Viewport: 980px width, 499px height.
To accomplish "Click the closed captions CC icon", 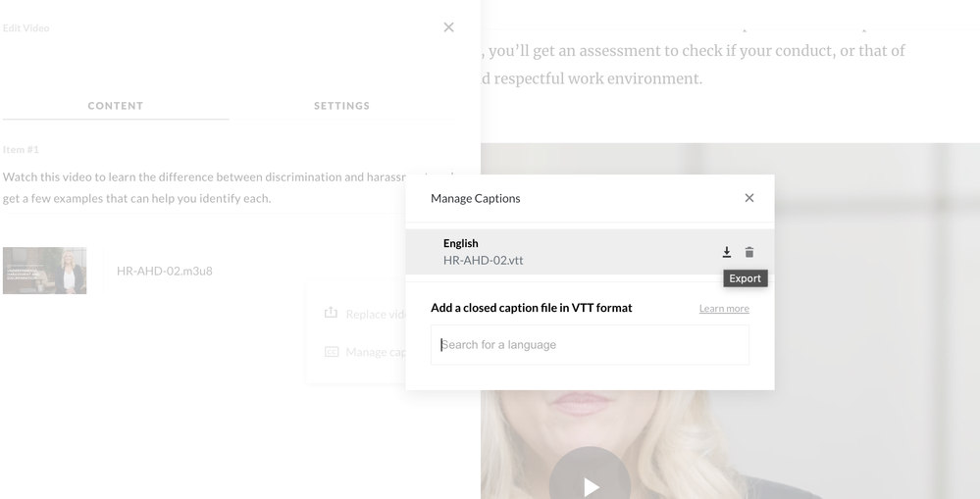I will tap(332, 352).
